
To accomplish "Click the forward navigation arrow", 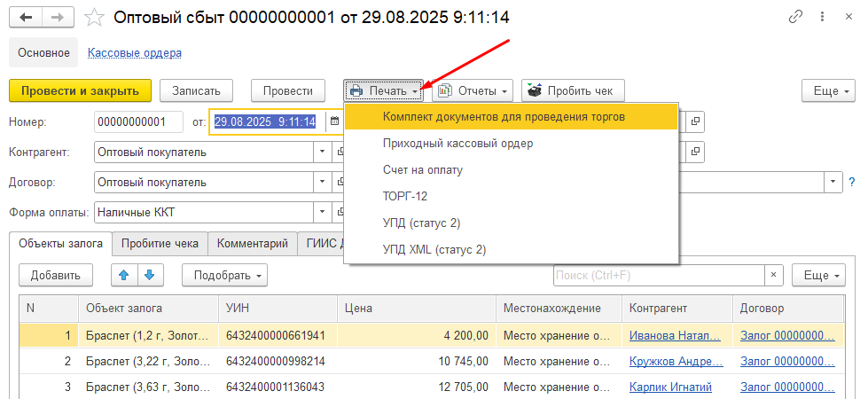I will pos(56,18).
